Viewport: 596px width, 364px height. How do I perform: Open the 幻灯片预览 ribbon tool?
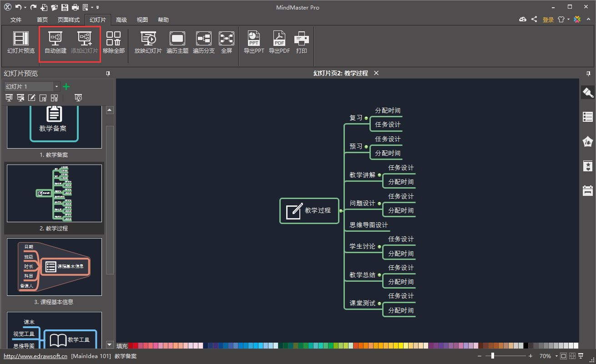coord(21,43)
